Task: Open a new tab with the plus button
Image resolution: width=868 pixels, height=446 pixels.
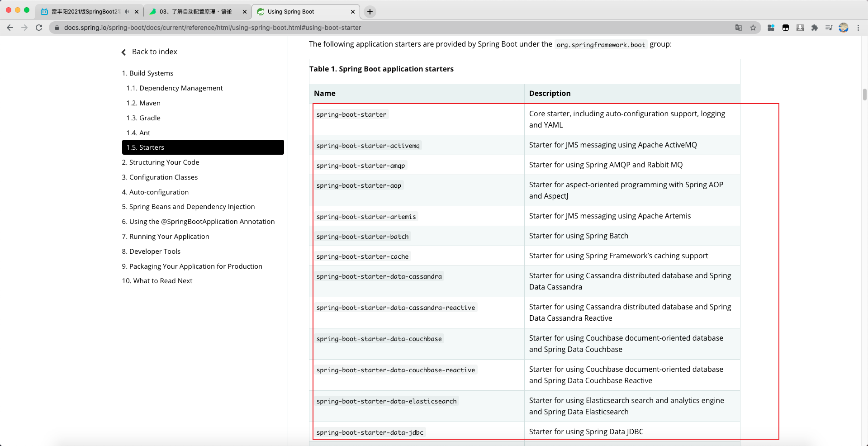Action: tap(370, 12)
